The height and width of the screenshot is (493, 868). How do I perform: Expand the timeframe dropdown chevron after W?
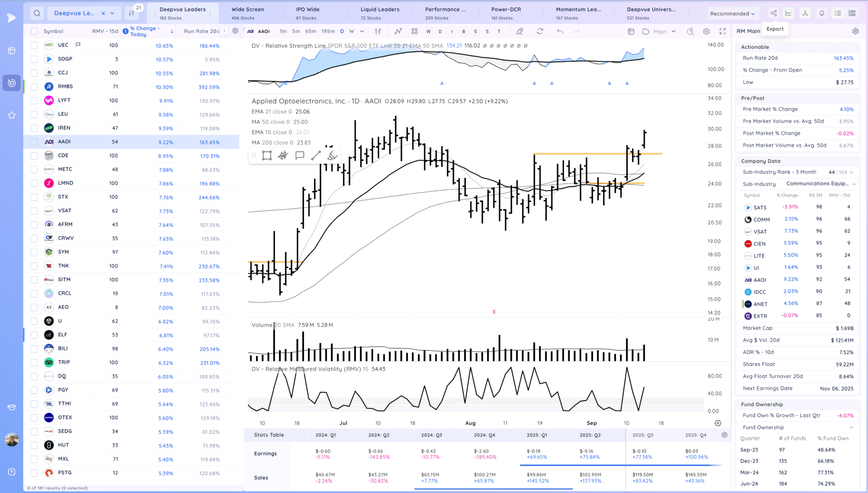tap(362, 31)
